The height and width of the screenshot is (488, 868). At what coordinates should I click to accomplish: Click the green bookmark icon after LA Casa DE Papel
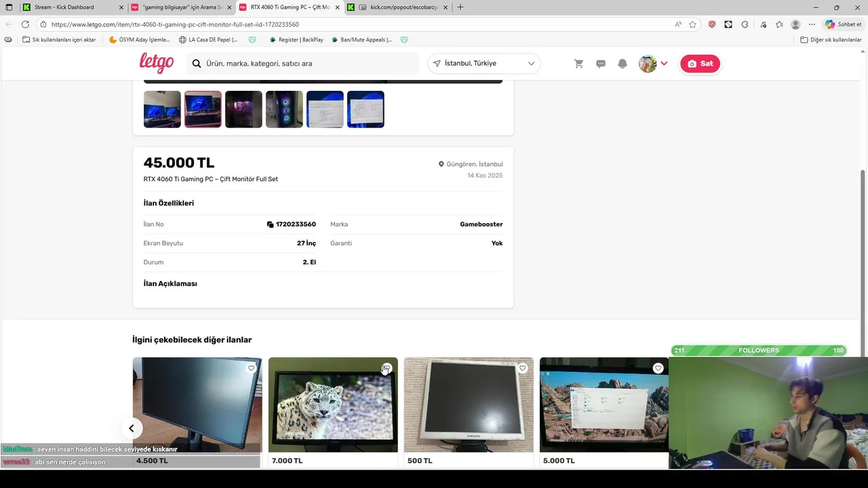pos(252,40)
